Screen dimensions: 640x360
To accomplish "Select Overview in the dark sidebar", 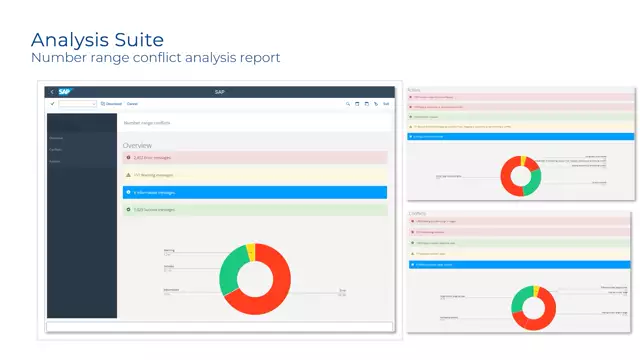I will (x=56, y=138).
